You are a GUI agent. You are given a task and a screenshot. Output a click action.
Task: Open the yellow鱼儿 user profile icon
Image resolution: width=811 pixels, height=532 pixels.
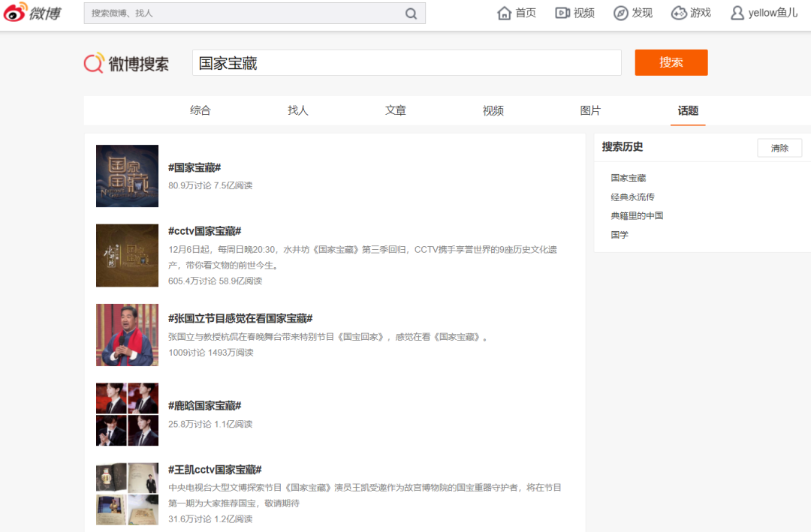(x=737, y=13)
